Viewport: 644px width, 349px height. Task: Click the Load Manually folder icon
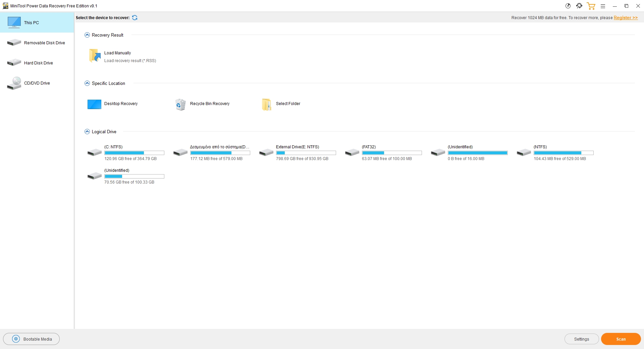pyautogui.click(x=95, y=56)
